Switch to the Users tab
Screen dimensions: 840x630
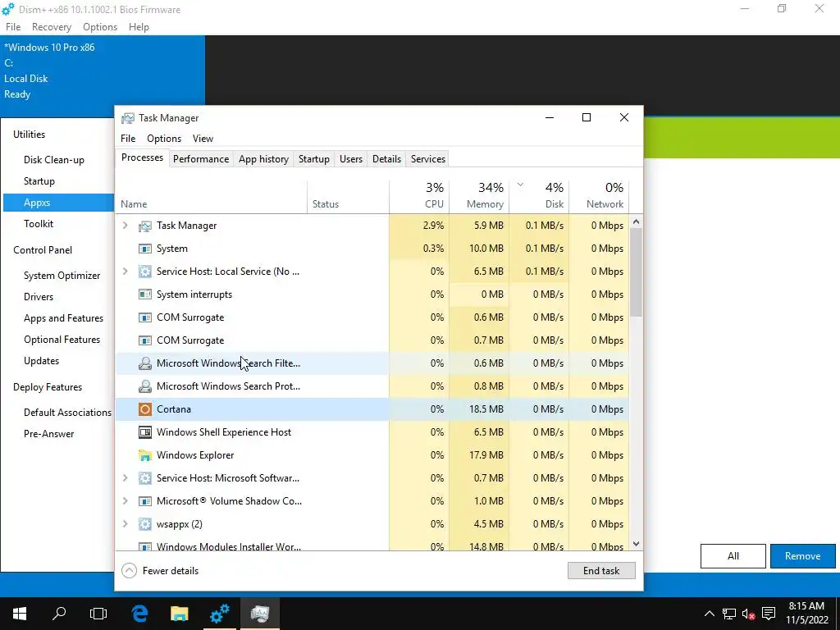pyautogui.click(x=351, y=159)
